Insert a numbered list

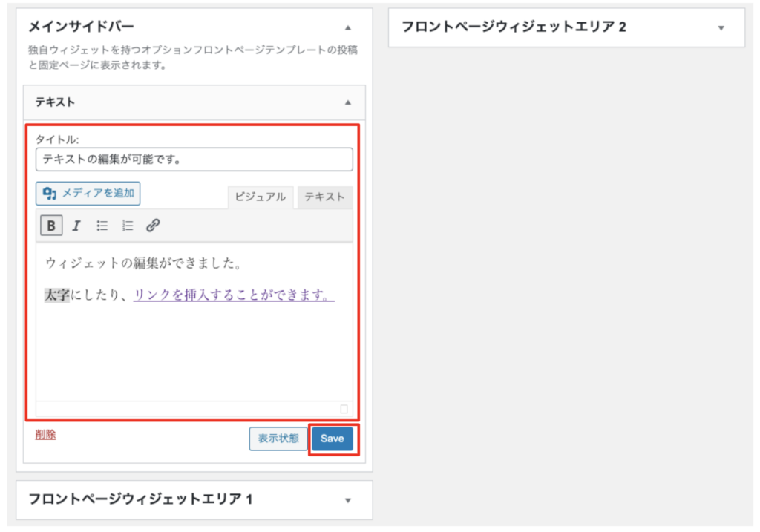[128, 226]
